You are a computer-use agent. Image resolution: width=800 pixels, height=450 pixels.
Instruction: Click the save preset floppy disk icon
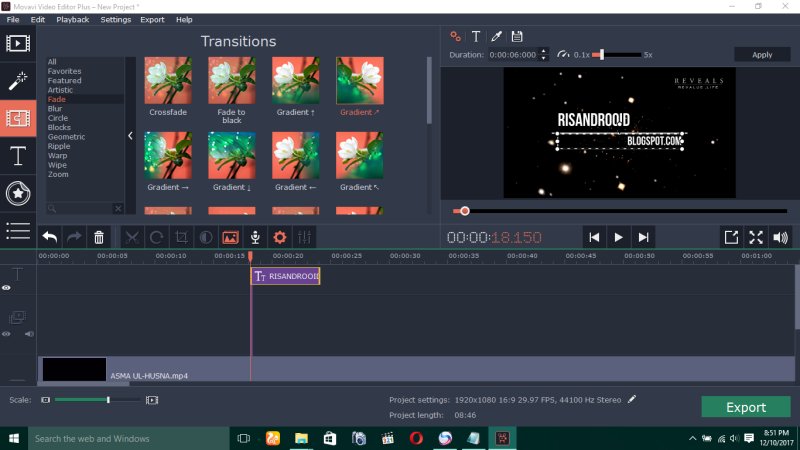click(517, 36)
